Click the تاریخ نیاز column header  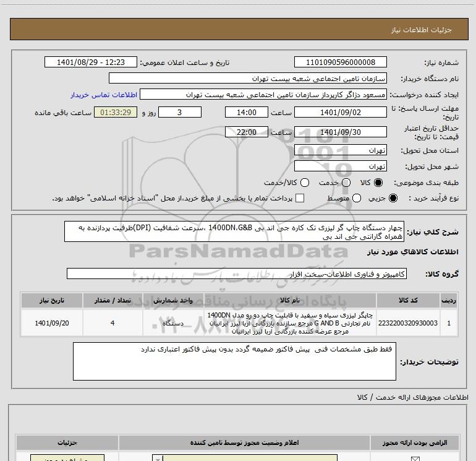point(52,300)
